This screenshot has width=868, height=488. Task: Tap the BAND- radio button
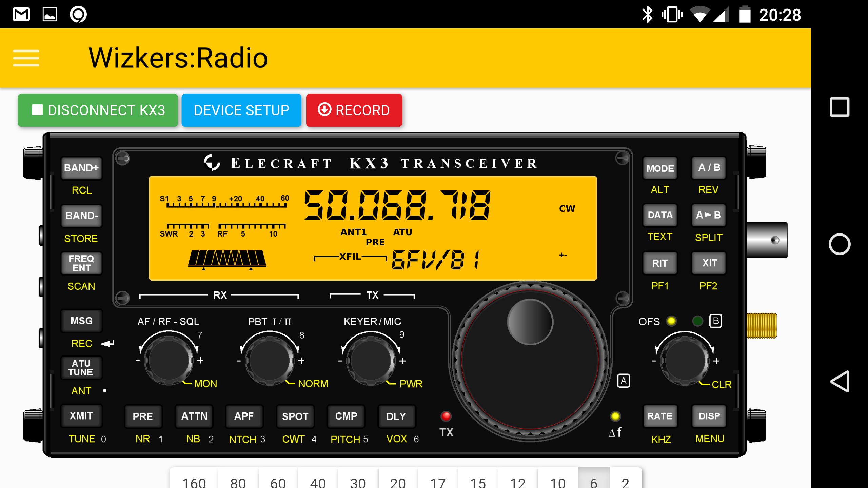coord(81,216)
